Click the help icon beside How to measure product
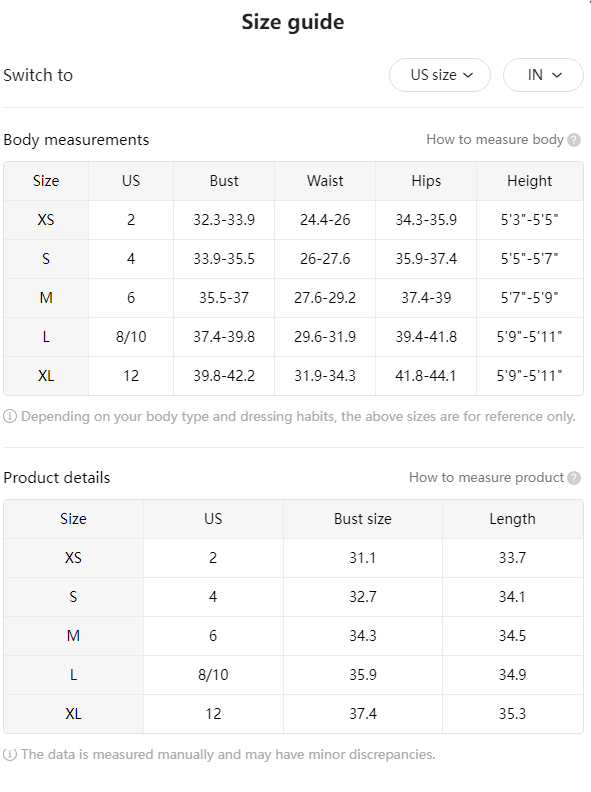Viewport: 591px width, 792px height. point(574,478)
